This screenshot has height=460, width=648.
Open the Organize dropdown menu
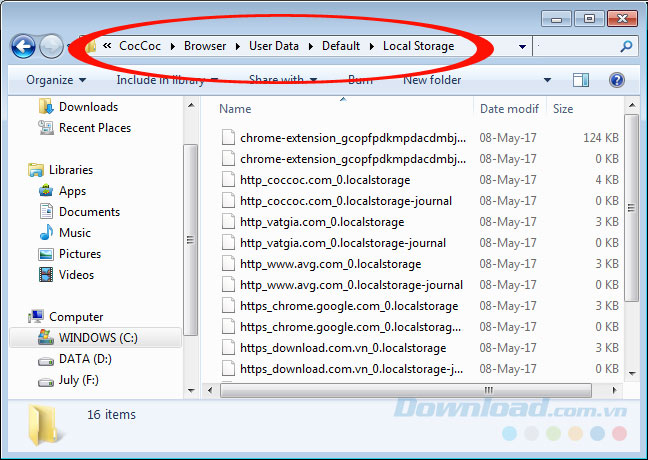click(56, 80)
